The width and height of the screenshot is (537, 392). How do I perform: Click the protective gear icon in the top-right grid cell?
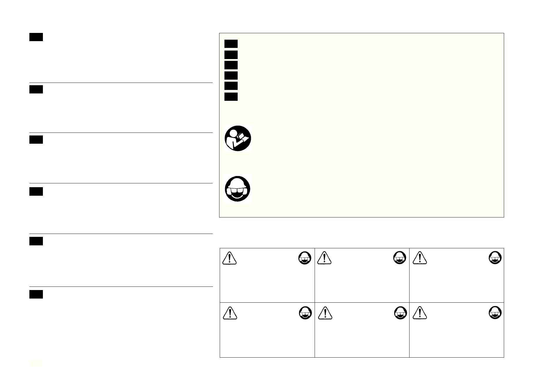tap(495, 258)
